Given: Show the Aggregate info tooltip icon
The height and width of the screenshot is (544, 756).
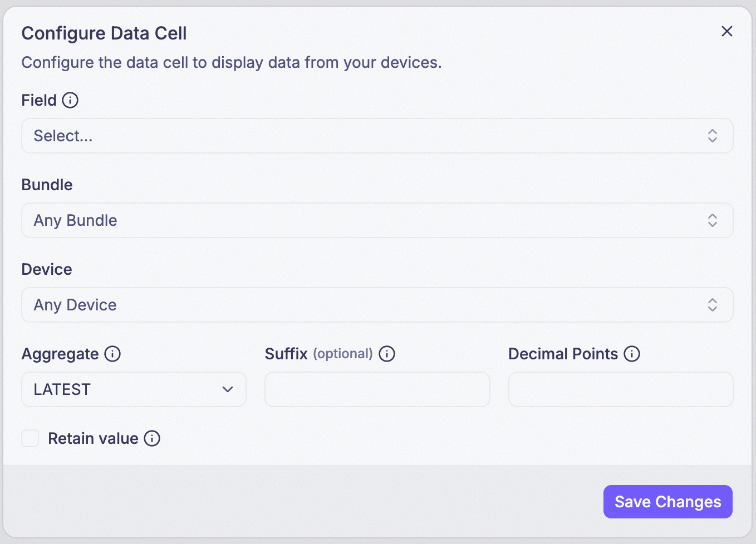Looking at the screenshot, I should click(112, 354).
